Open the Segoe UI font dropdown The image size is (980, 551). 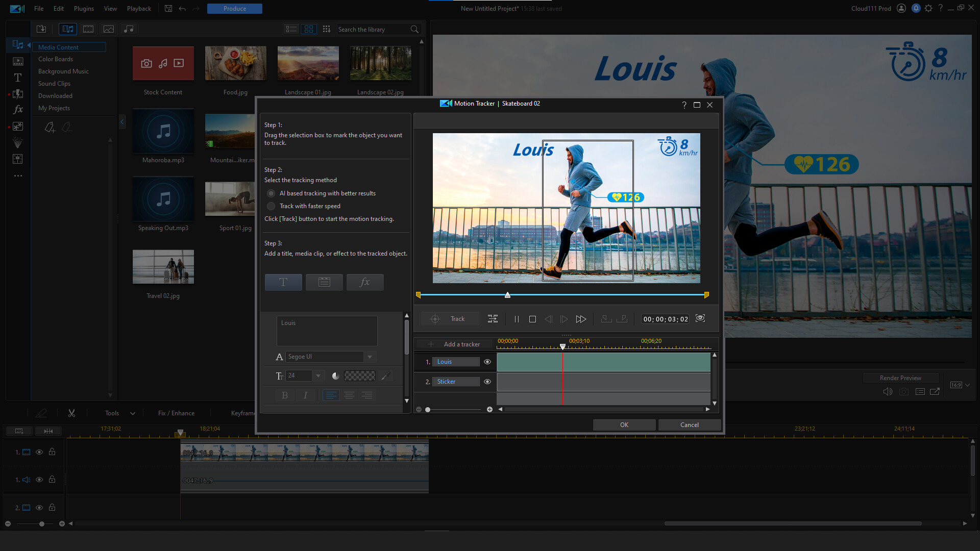(370, 357)
